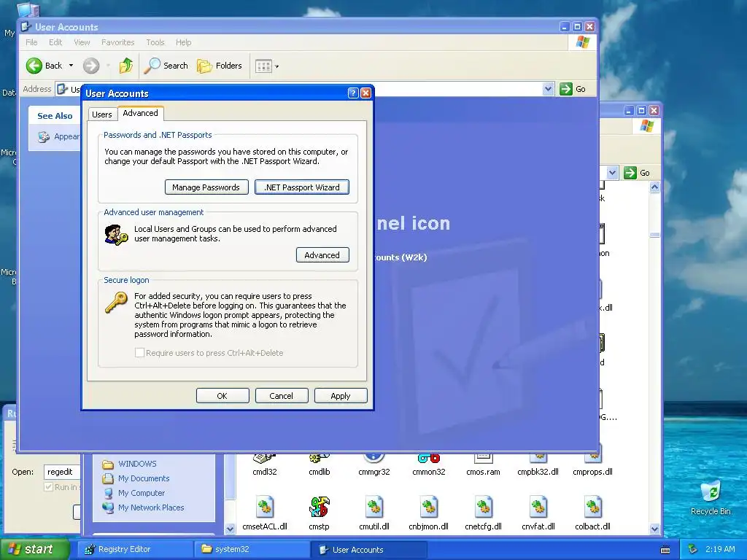Open the Help menu
This screenshot has width=747, height=560.
coord(183,42)
